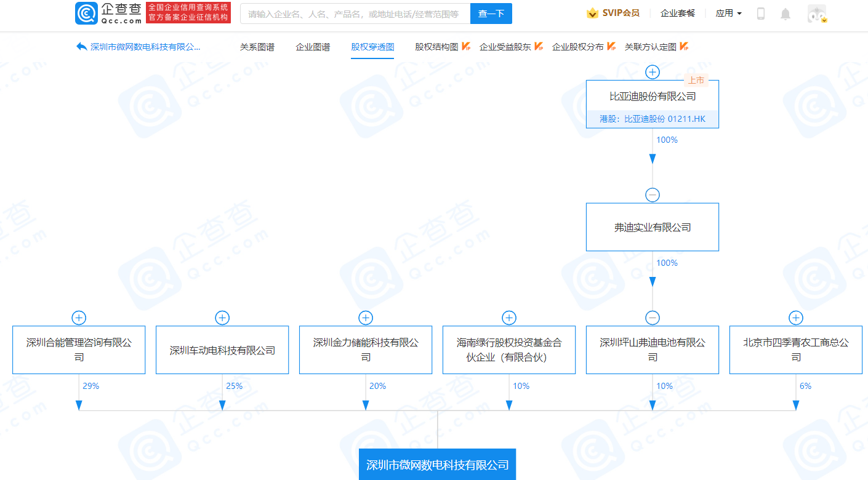Image resolution: width=868 pixels, height=480 pixels.
Task: Switch to the 关系图谱 tab
Action: pyautogui.click(x=257, y=47)
